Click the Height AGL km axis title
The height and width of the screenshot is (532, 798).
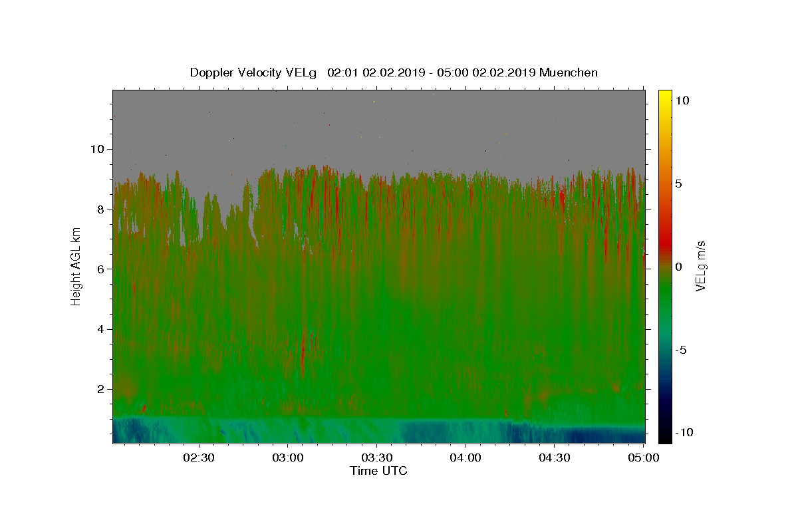click(76, 266)
